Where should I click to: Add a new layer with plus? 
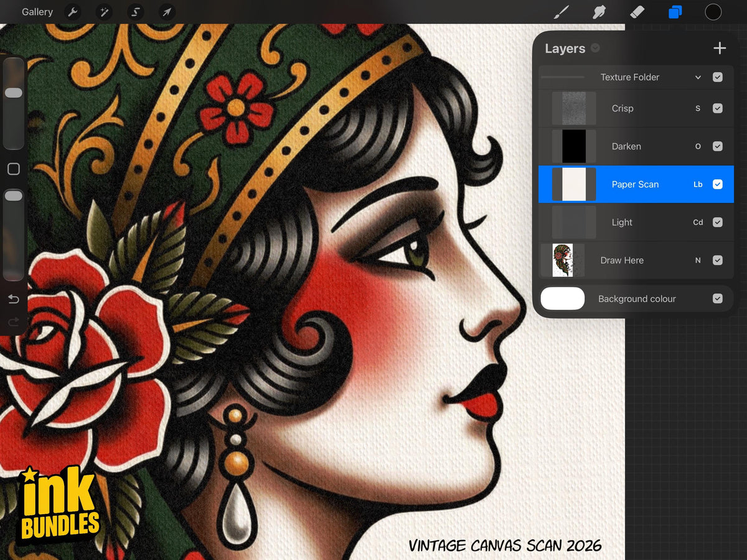pos(720,48)
